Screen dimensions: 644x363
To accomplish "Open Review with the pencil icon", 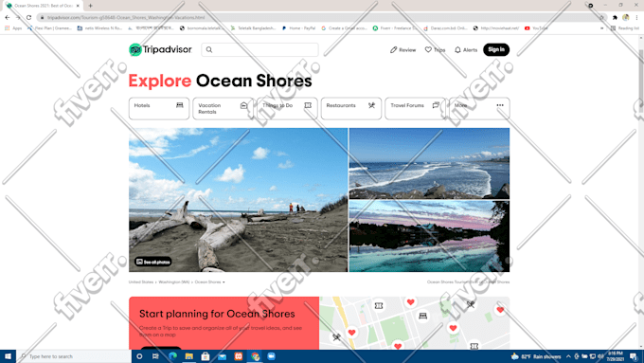I will click(402, 49).
